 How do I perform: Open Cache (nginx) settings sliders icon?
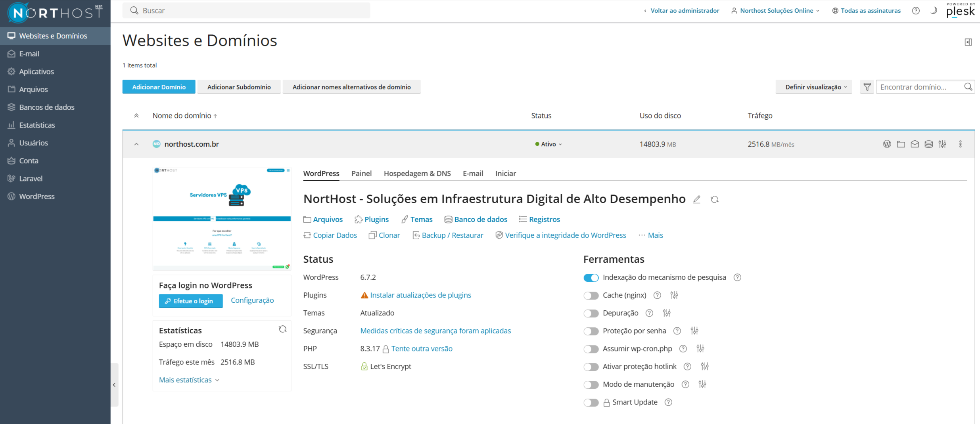674,295
